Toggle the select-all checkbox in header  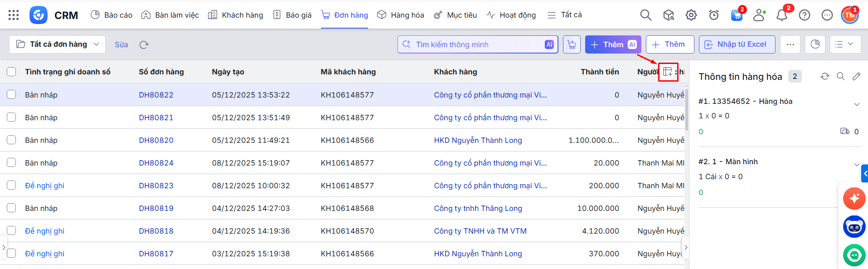point(11,72)
